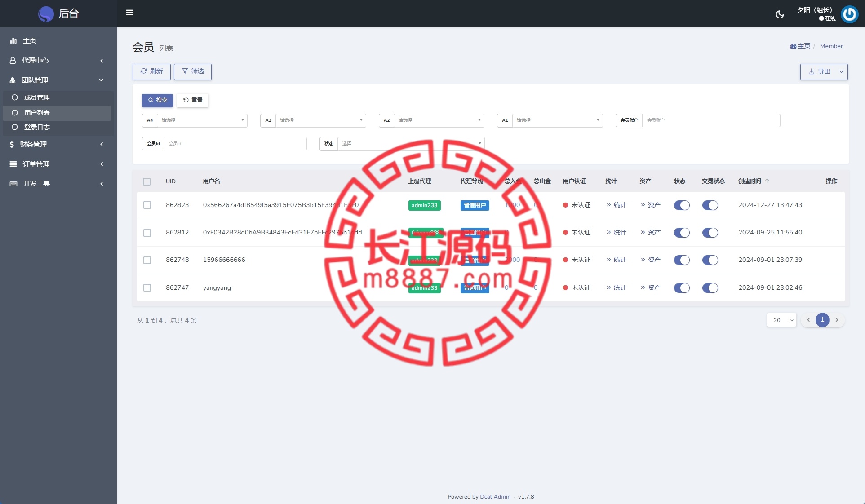Click 普通用户 tag in UID 862823 row
Screen dimensions: 865x504
point(475,205)
